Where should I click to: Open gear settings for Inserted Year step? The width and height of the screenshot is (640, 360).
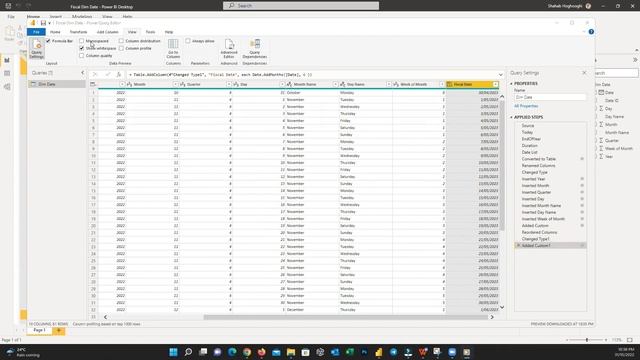click(582, 179)
